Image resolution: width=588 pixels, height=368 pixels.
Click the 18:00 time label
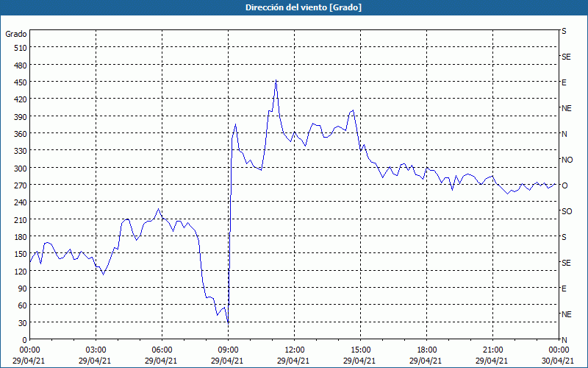[x=426, y=350]
